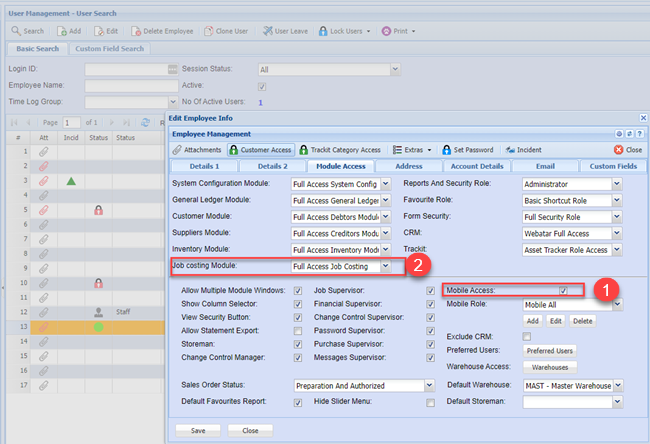Viewport: 650px width, 444px height.
Task: Toggle the Mobile Access checkbox
Action: (x=565, y=290)
